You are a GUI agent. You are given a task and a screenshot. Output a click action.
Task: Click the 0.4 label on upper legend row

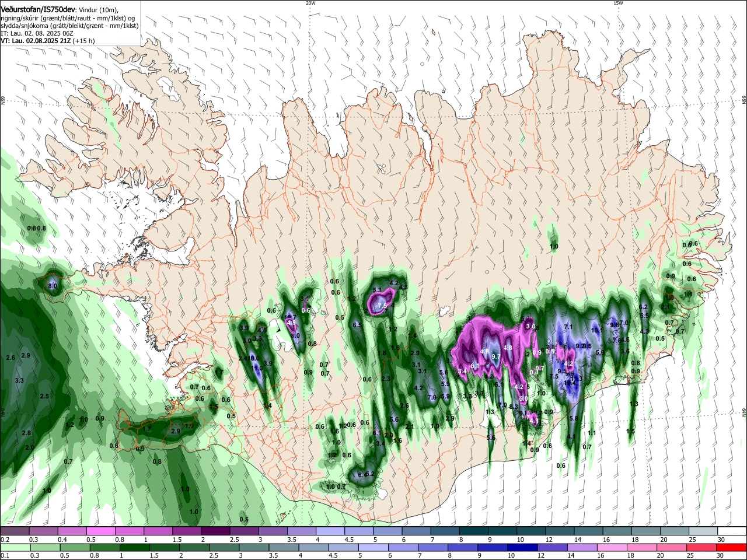62,540
